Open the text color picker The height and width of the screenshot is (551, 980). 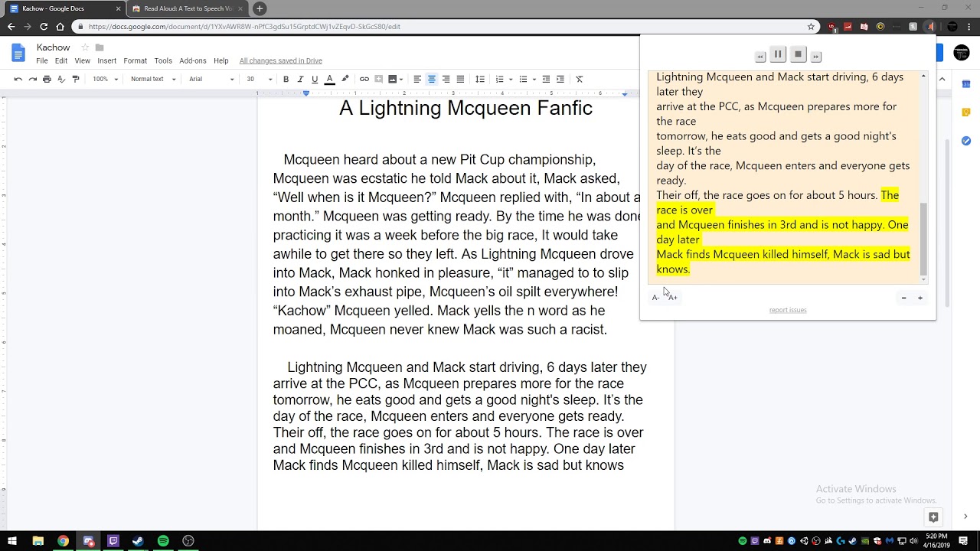(329, 79)
